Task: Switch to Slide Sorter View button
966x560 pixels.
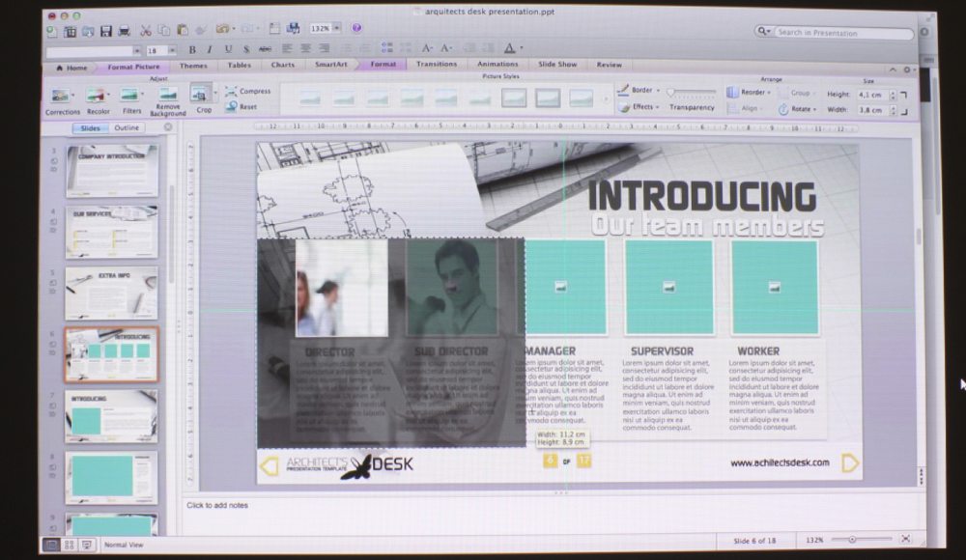Action: [69, 545]
